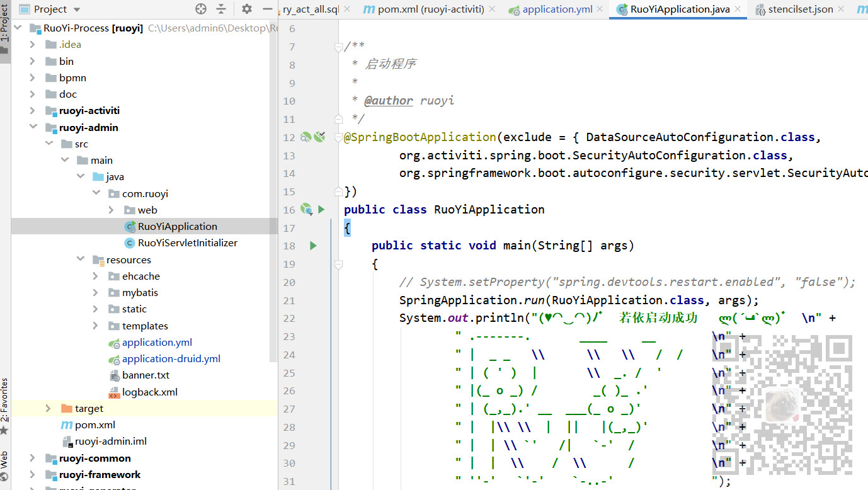Expand the ruoyi-activiti module

[x=32, y=111]
